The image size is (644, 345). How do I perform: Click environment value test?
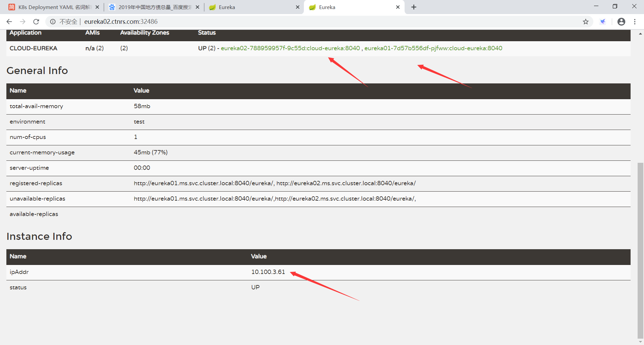139,122
